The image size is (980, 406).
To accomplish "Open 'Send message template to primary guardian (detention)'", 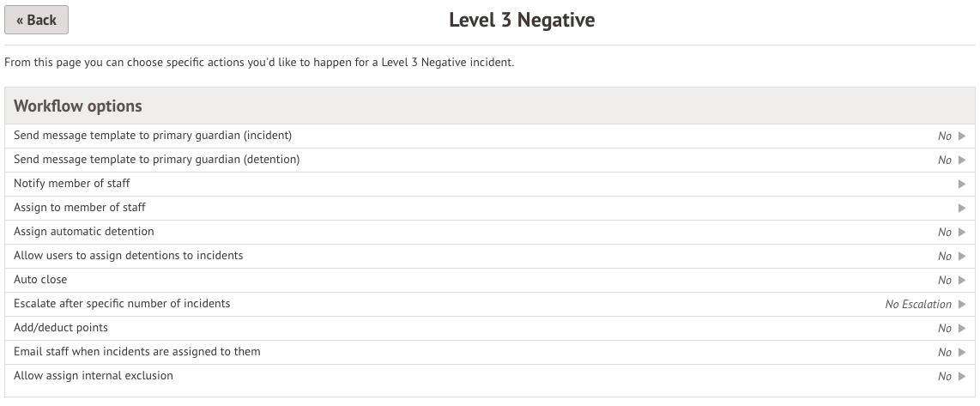I will (157, 160).
